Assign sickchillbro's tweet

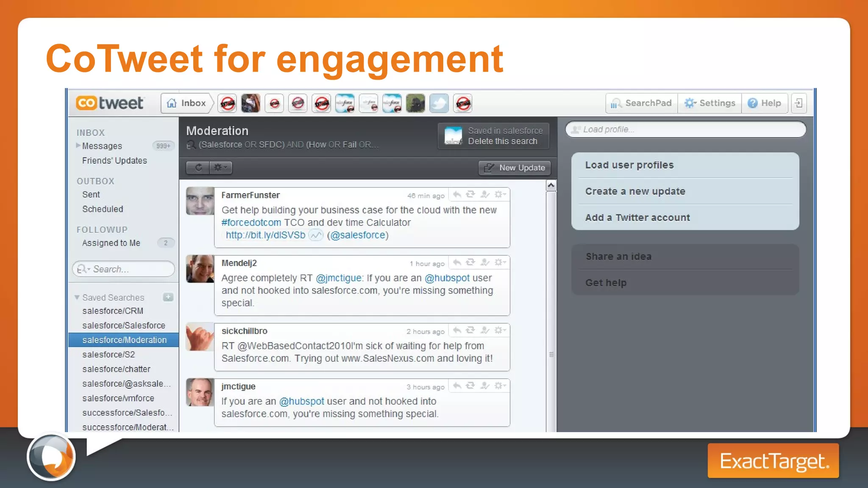pos(485,330)
